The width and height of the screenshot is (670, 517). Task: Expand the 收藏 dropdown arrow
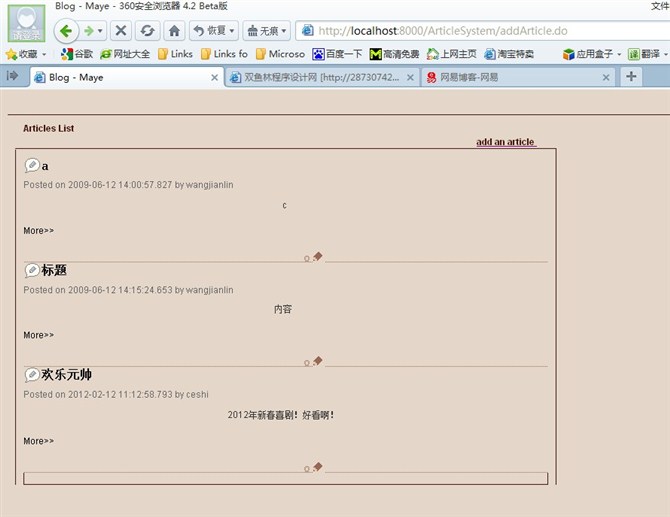click(x=44, y=54)
